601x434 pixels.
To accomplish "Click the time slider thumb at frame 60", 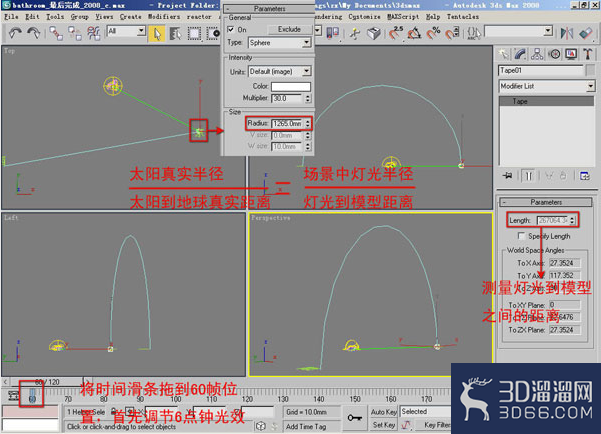I will click(x=32, y=396).
